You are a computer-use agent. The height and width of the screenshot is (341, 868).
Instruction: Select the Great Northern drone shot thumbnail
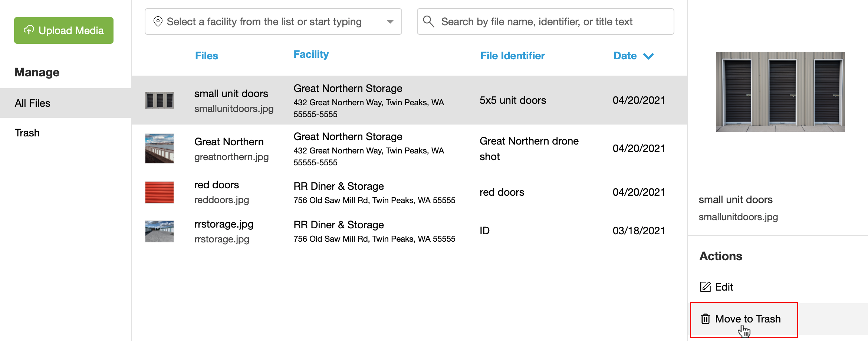(x=160, y=149)
